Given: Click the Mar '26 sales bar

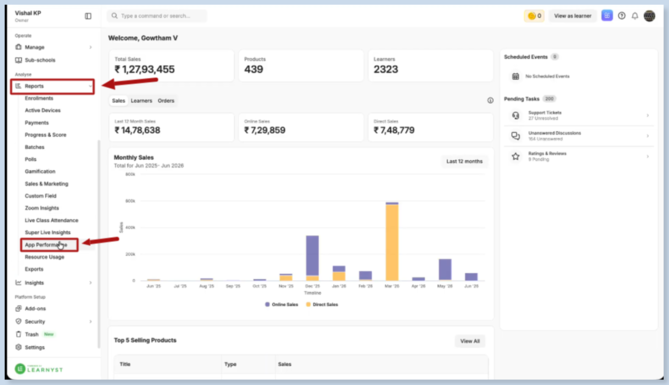Looking at the screenshot, I should [x=392, y=242].
